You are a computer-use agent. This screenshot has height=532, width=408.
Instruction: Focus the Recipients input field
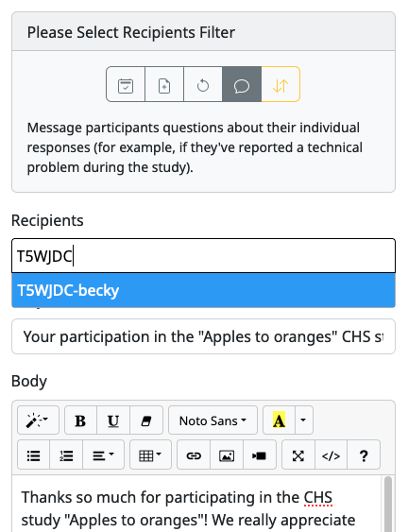tap(203, 256)
